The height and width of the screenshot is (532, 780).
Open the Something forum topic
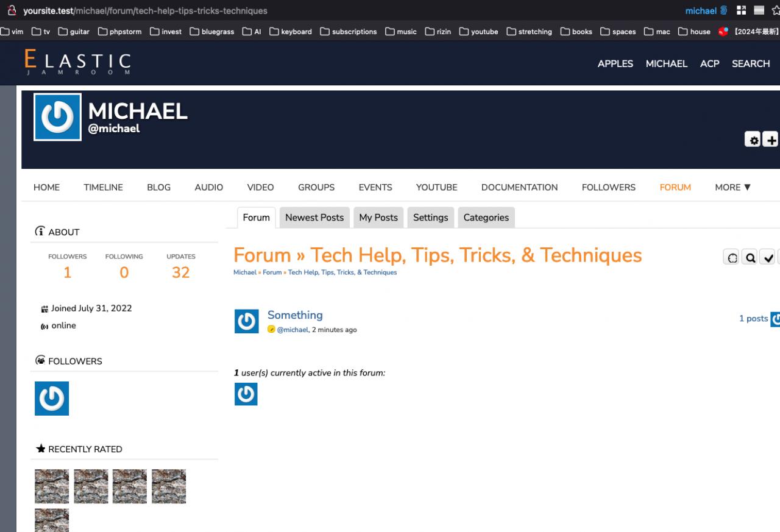tap(295, 315)
